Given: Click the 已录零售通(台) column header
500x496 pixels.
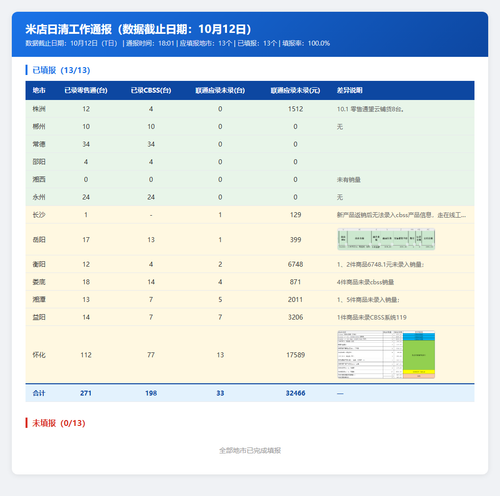Looking at the screenshot, I should coord(86,90).
